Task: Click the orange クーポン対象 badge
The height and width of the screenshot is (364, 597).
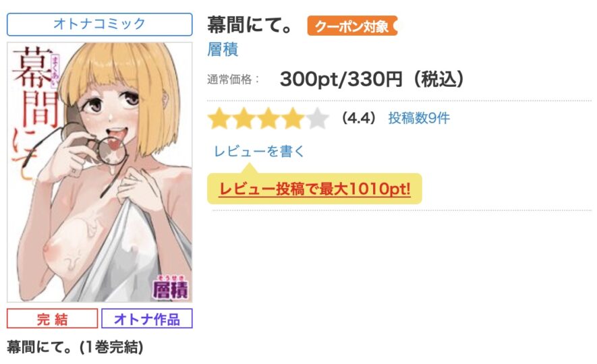Action: (x=352, y=26)
